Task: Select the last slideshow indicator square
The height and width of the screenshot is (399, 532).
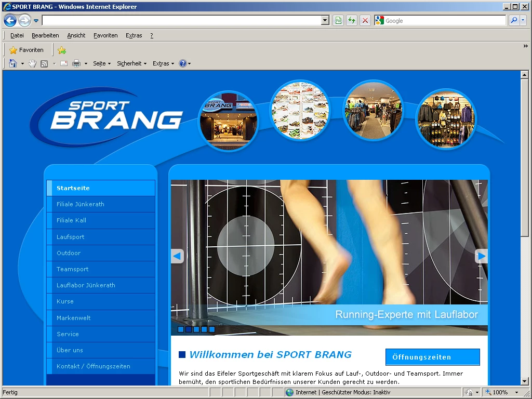Action: tap(212, 329)
